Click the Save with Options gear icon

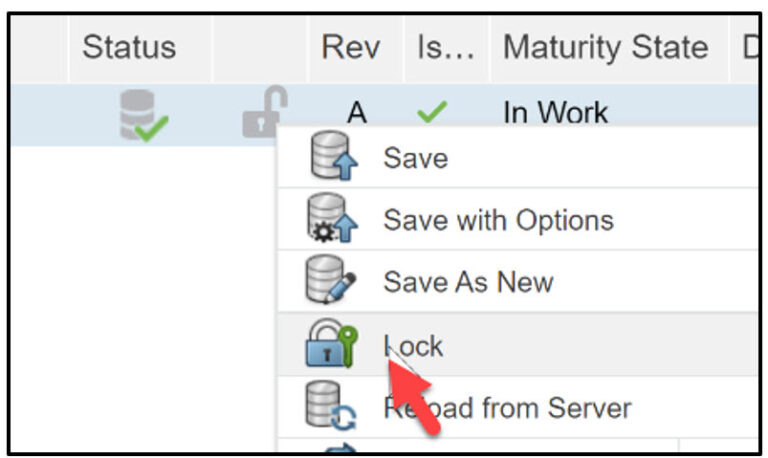coord(326,221)
